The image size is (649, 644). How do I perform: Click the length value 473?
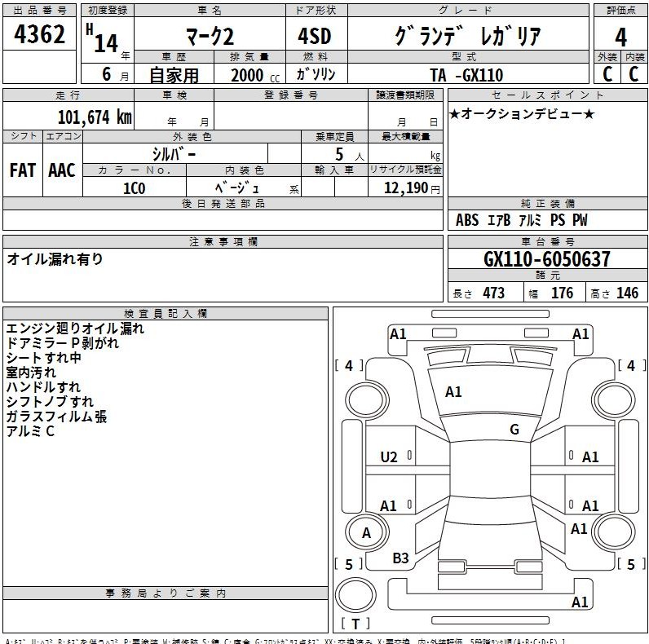coord(493,293)
